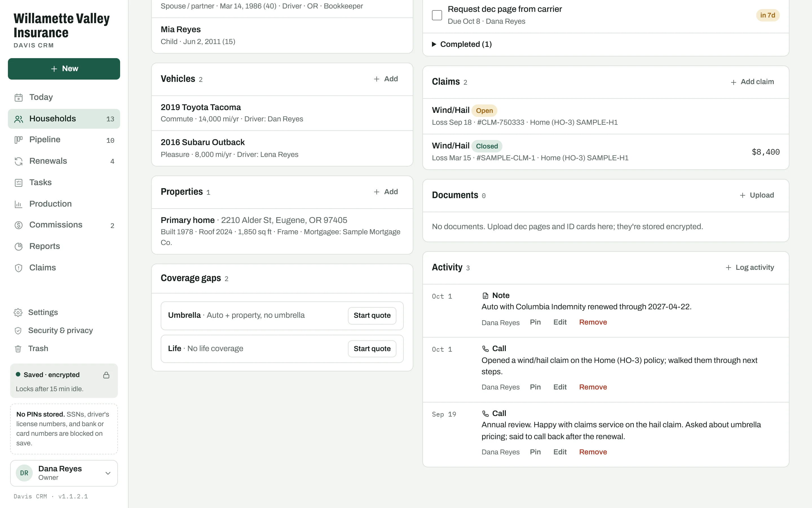
Task: Click the lock icon in Saved panel
Action: coord(106,375)
